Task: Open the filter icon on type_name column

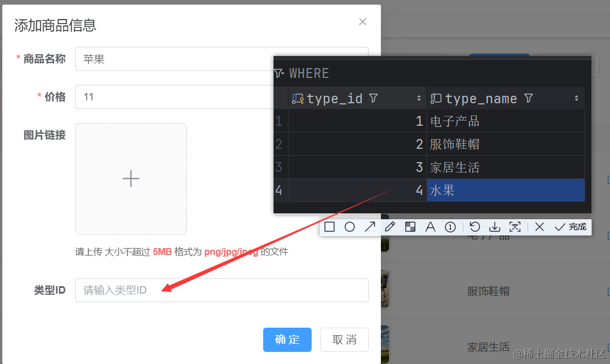Action: point(529,99)
